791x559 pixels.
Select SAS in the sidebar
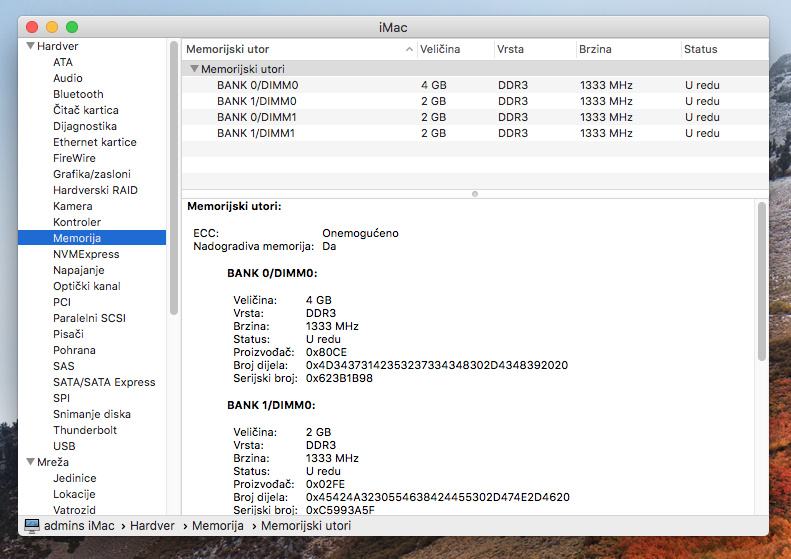(64, 366)
